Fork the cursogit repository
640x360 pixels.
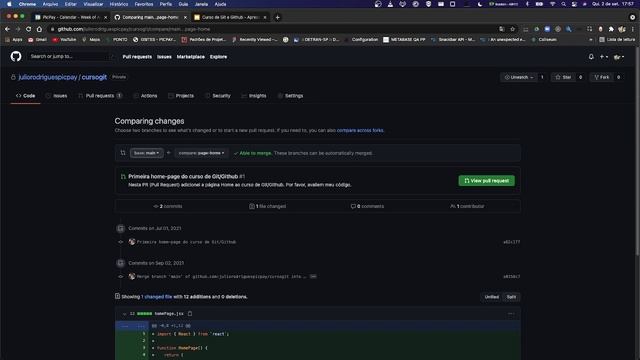coord(602,77)
